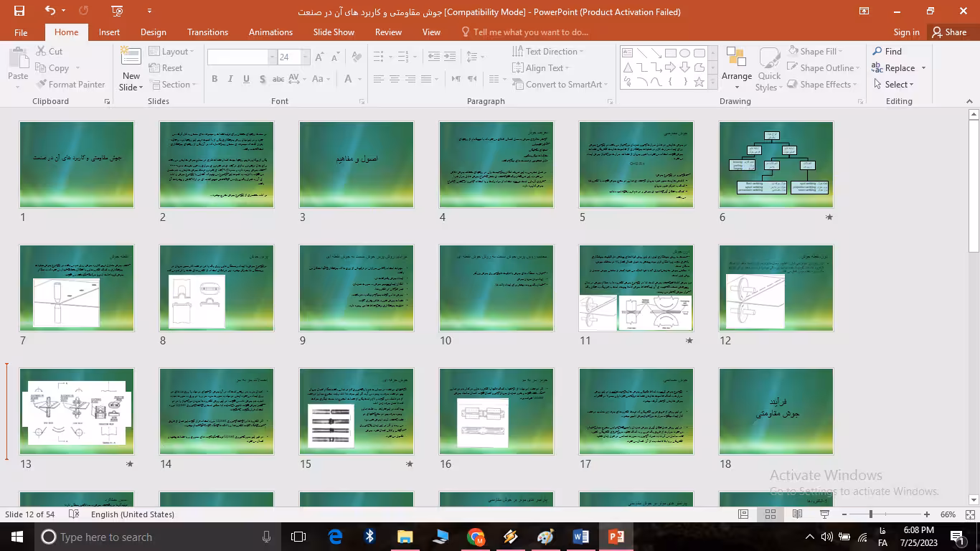Switch to Reading View in status bar

coord(797,514)
